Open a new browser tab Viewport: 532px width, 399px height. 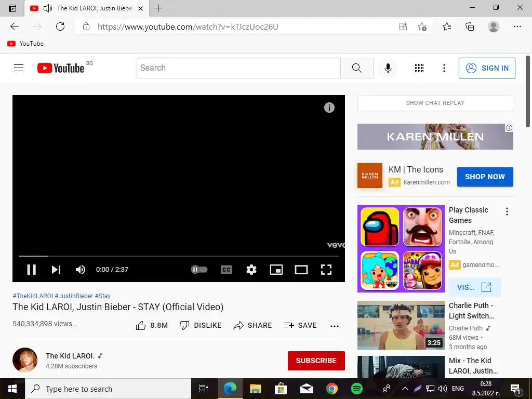[158, 8]
